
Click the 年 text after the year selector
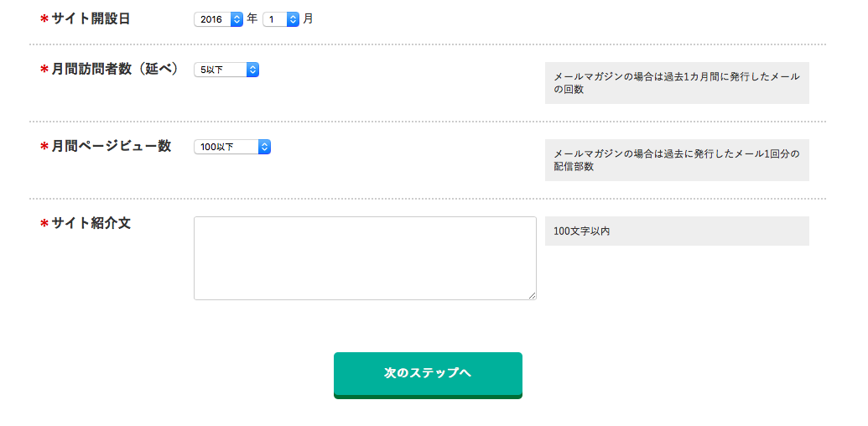pos(252,18)
